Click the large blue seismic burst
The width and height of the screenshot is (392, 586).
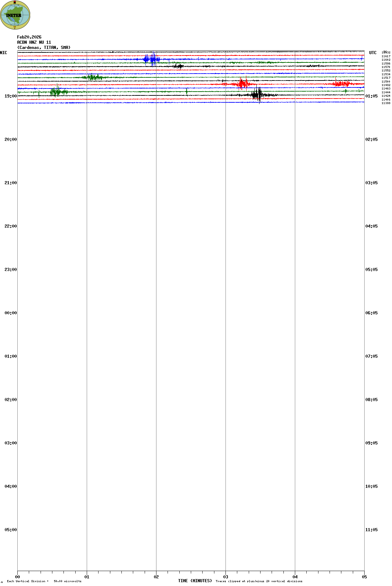151,59
